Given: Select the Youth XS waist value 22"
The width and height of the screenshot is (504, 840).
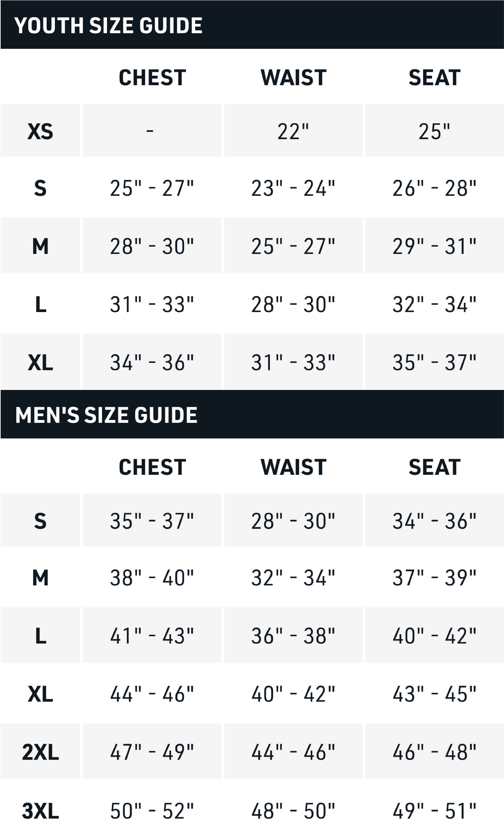Looking at the screenshot, I should coord(293,131).
